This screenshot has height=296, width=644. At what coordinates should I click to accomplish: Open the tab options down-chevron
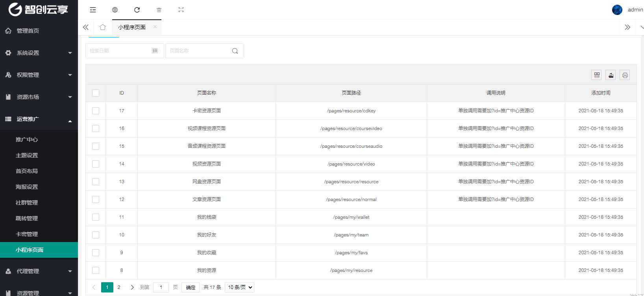(x=642, y=27)
